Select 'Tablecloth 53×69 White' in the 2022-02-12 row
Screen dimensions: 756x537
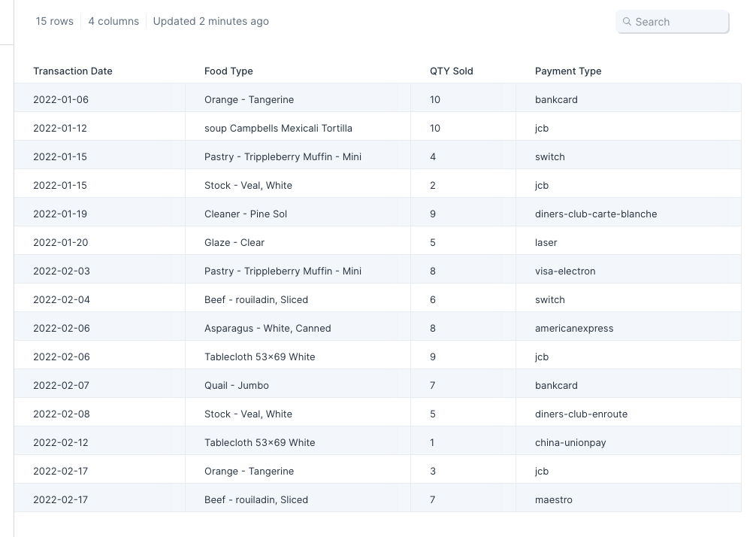point(298,442)
